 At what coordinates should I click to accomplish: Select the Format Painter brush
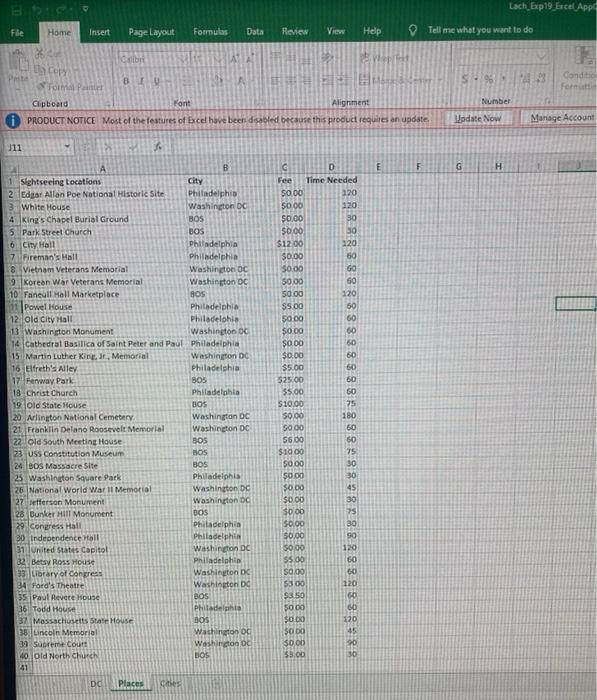point(42,86)
